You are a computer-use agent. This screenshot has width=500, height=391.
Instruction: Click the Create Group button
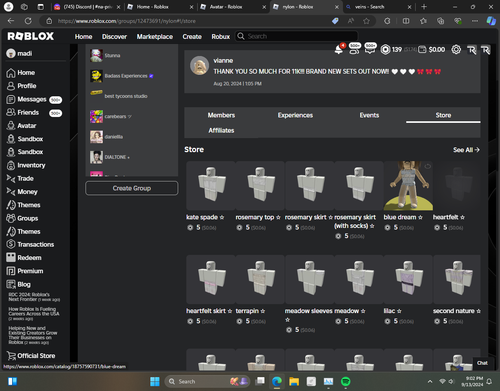tap(132, 188)
